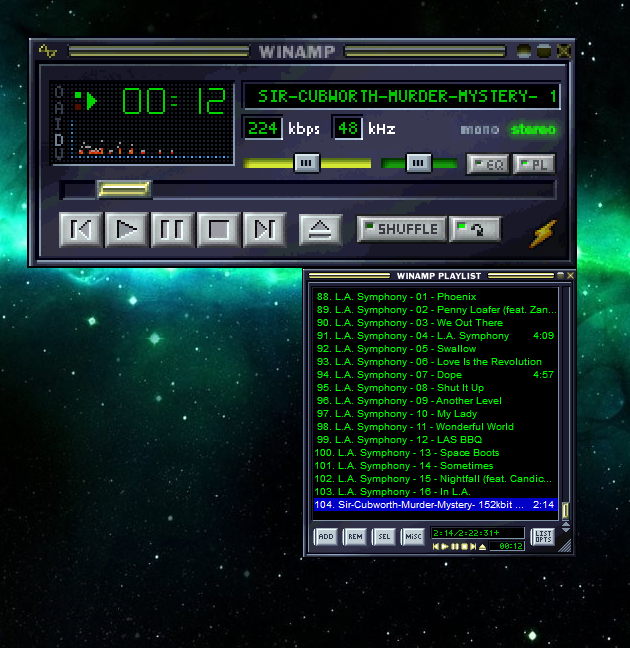Click the playlist total time display 2:14/2:22:31+

coord(477,533)
